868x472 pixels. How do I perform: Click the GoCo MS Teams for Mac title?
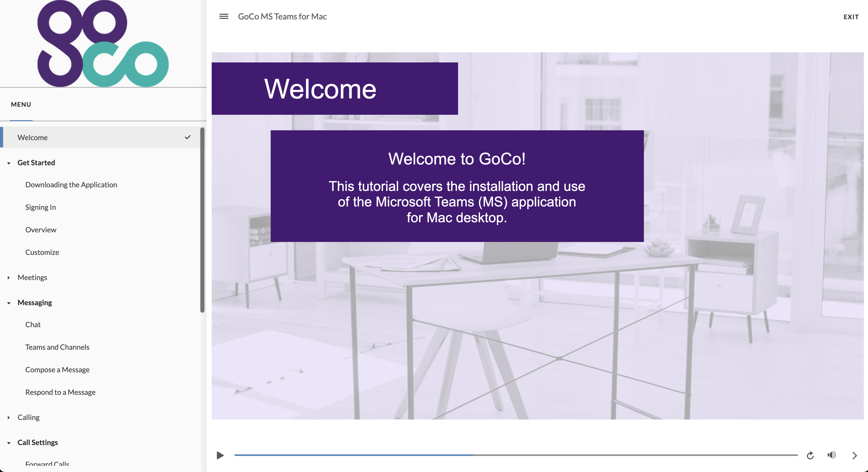[282, 17]
